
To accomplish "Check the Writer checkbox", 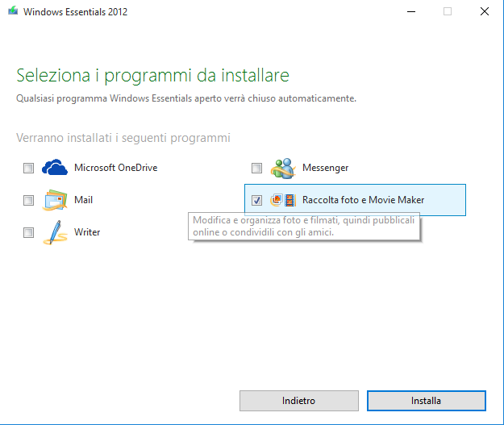I will tap(28, 232).
